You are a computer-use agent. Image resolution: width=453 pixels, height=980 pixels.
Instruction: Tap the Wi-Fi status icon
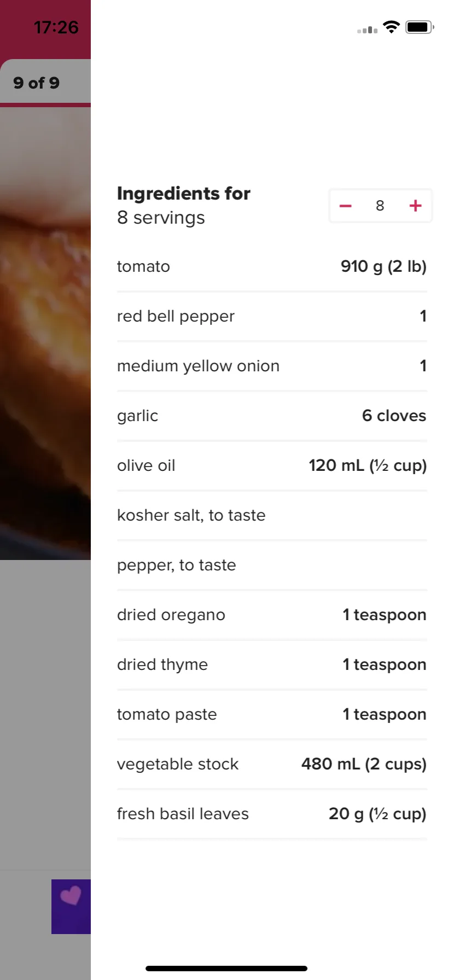391,27
